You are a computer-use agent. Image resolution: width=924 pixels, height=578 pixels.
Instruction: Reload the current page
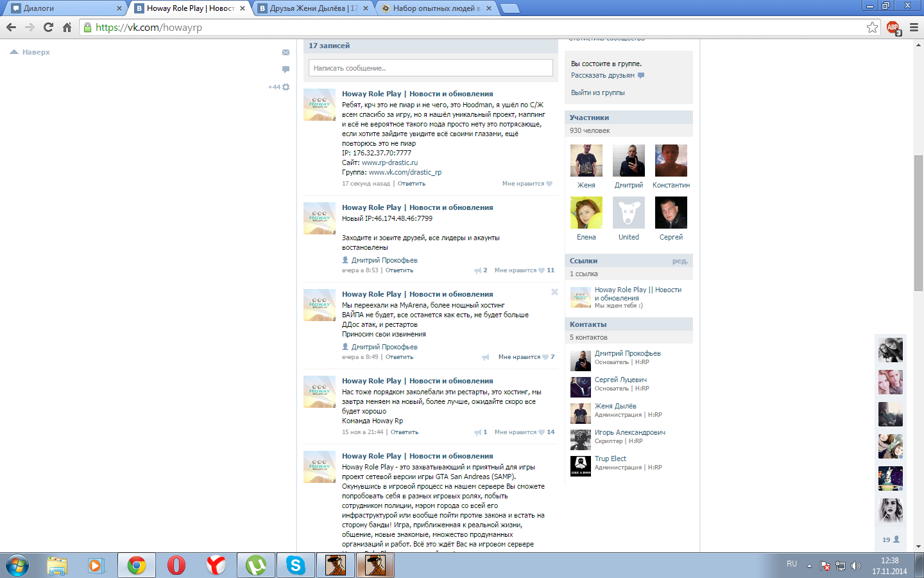click(x=48, y=27)
